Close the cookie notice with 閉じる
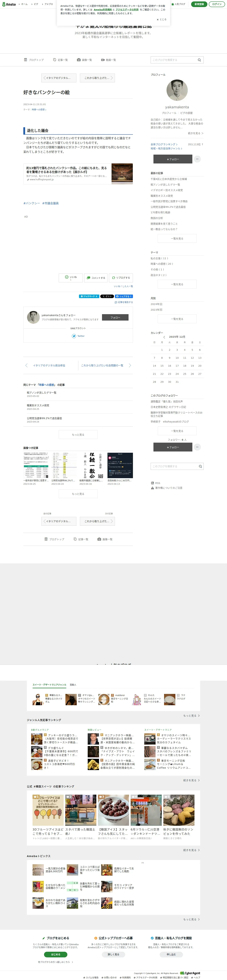 [x=161, y=19]
